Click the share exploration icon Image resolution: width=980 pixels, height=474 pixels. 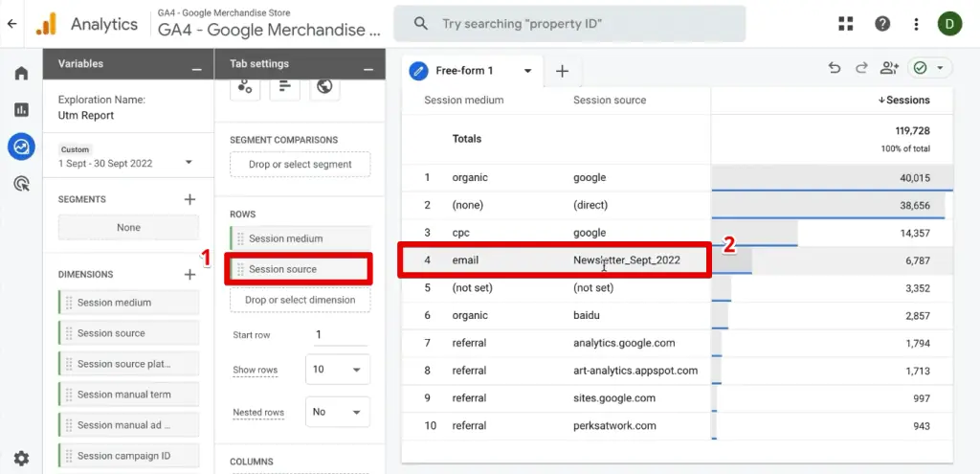click(x=889, y=68)
